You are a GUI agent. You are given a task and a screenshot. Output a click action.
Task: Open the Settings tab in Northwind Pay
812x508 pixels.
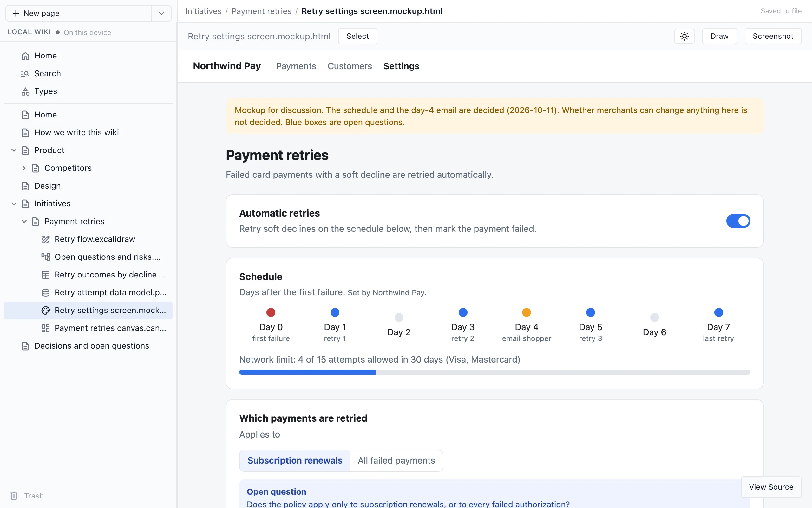(x=401, y=66)
